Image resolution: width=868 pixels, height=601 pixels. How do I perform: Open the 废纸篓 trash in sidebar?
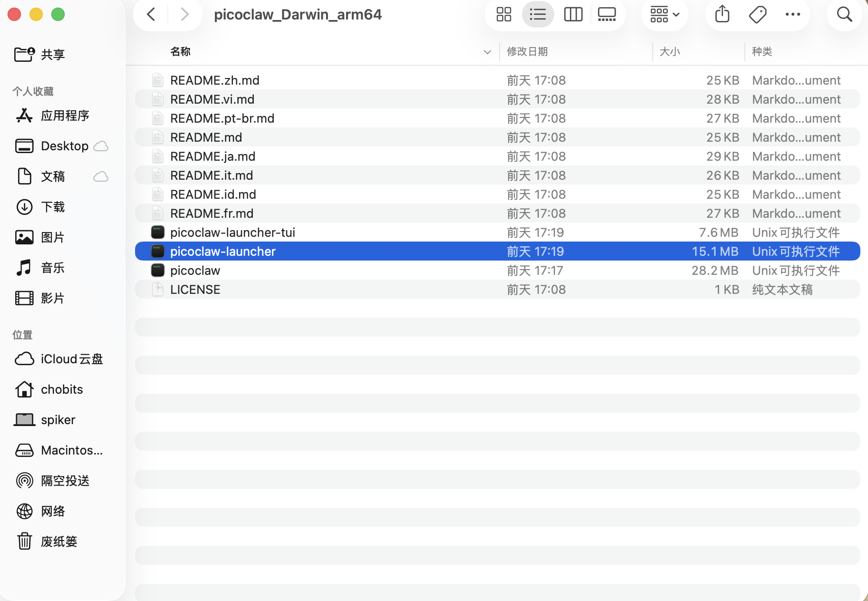coord(58,542)
